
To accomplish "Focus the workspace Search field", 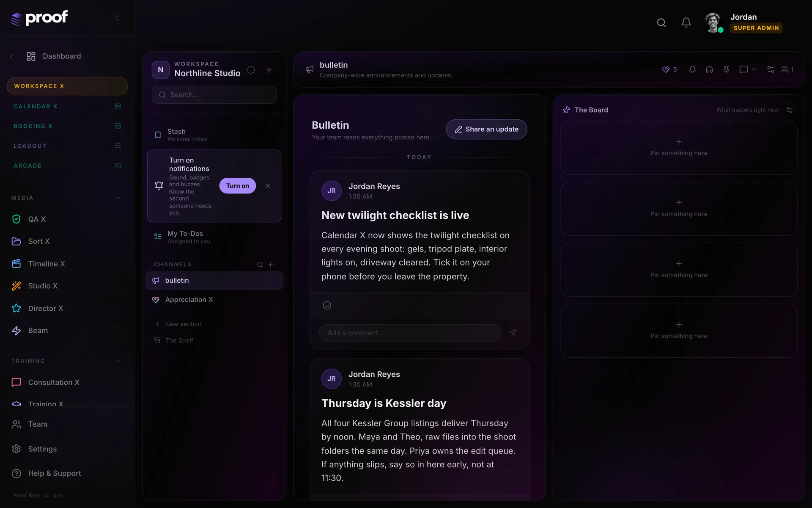I will pyautogui.click(x=214, y=95).
